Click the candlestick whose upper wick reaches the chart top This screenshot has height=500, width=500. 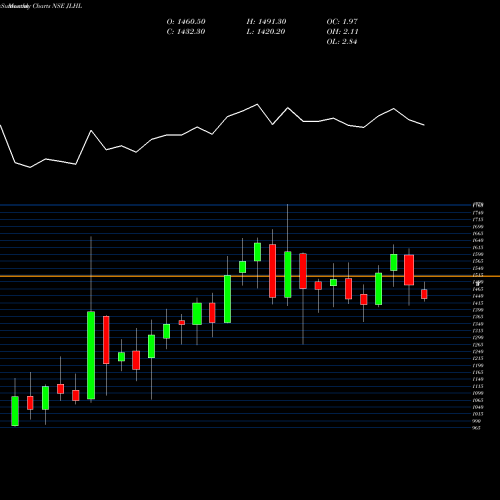point(288,274)
